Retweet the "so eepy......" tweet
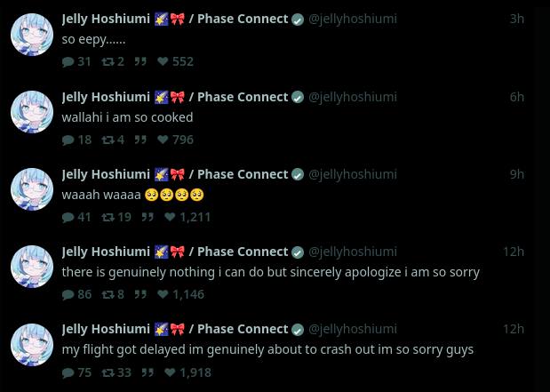Viewport: 550px width, 392px height. click(x=108, y=62)
